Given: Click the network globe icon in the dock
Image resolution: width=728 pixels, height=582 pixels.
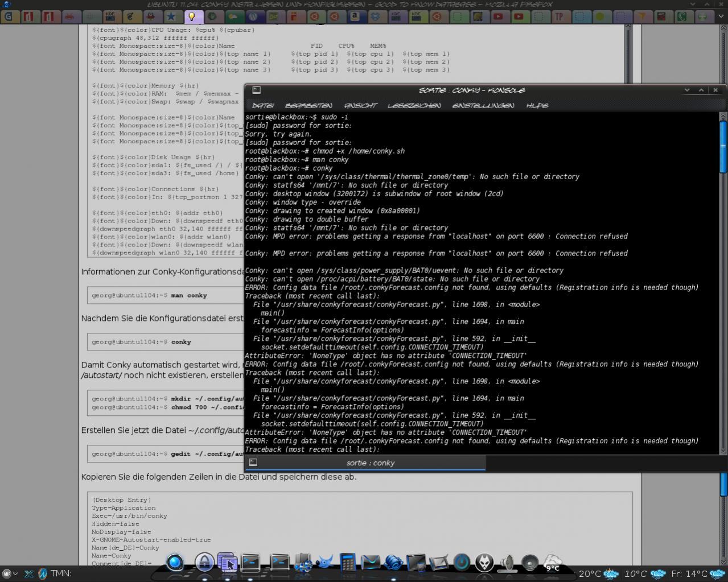Looking at the screenshot, I should (393, 562).
